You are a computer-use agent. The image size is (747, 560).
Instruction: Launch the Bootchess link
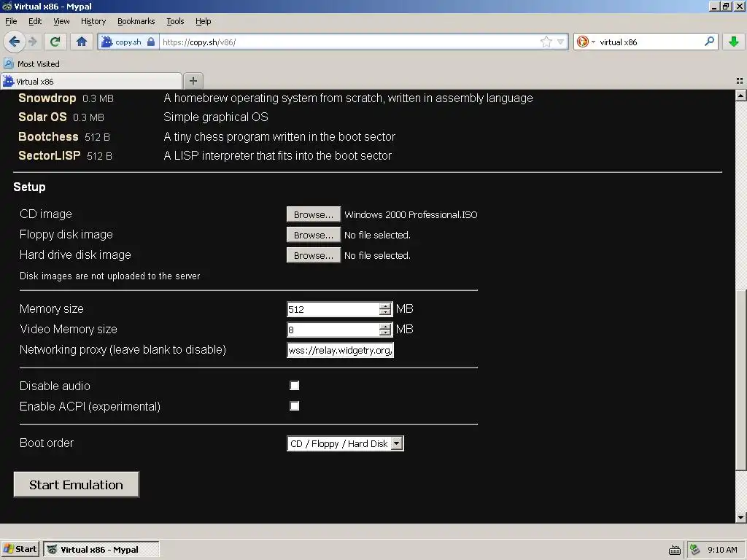(48, 136)
